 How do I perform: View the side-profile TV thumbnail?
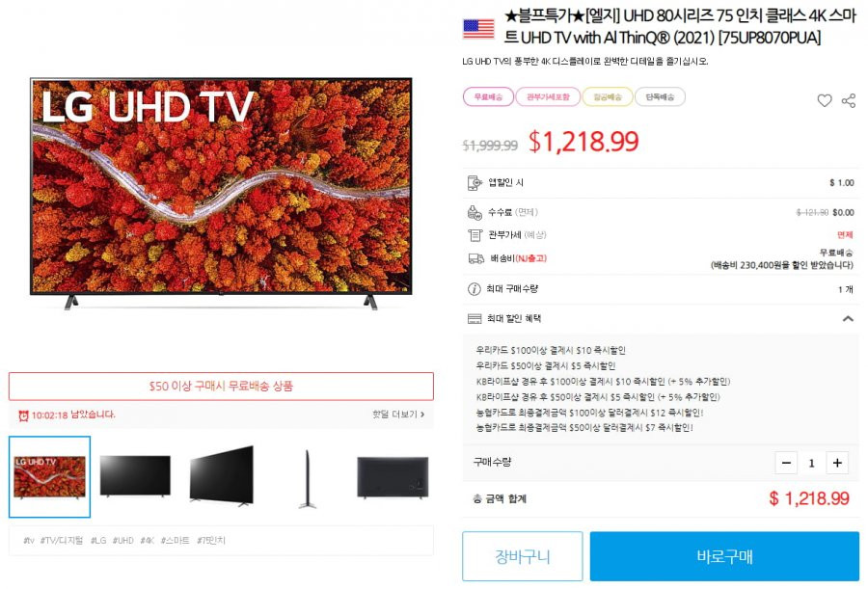308,478
